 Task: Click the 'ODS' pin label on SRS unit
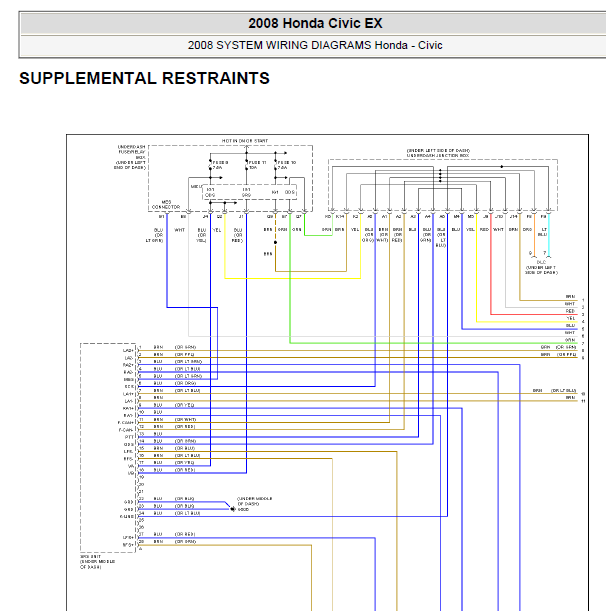coord(129,445)
